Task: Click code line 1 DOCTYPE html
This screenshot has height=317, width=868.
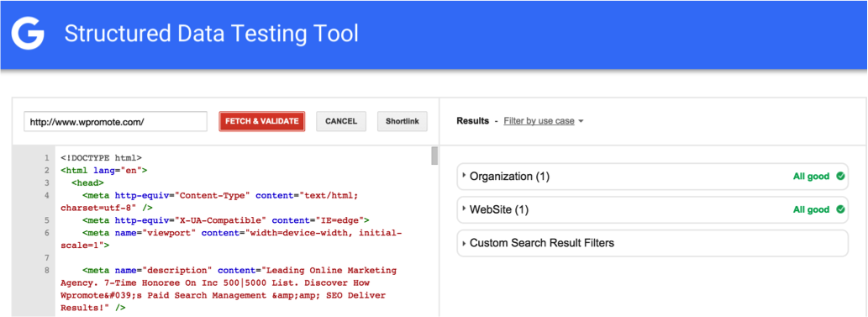Action: (x=102, y=157)
